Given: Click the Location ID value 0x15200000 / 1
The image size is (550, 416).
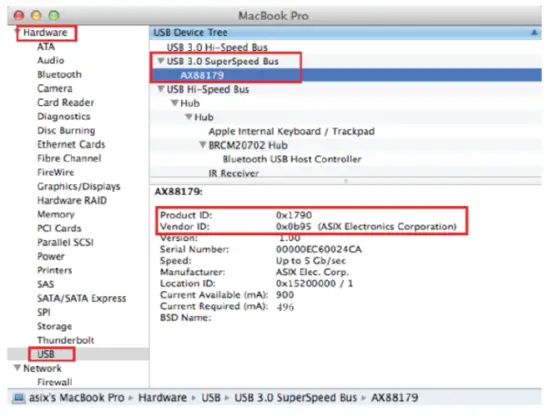Looking at the screenshot, I should pyautogui.click(x=314, y=283).
